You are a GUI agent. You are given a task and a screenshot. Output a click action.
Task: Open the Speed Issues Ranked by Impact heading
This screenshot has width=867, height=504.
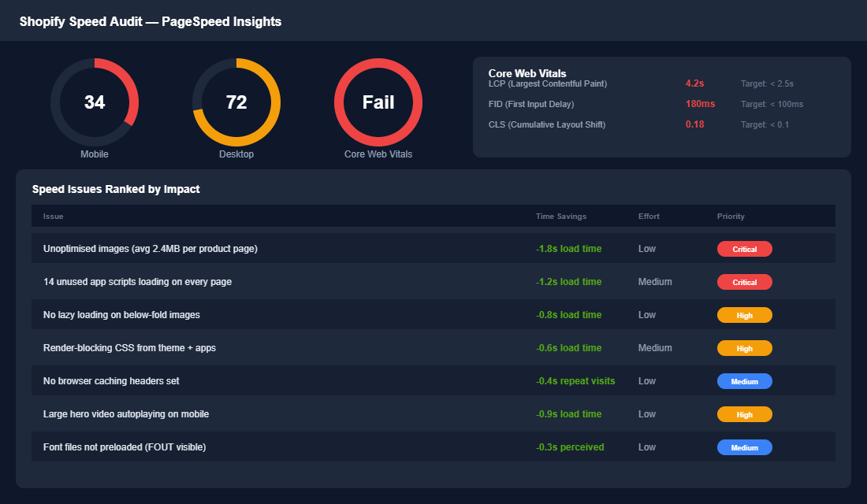click(115, 189)
